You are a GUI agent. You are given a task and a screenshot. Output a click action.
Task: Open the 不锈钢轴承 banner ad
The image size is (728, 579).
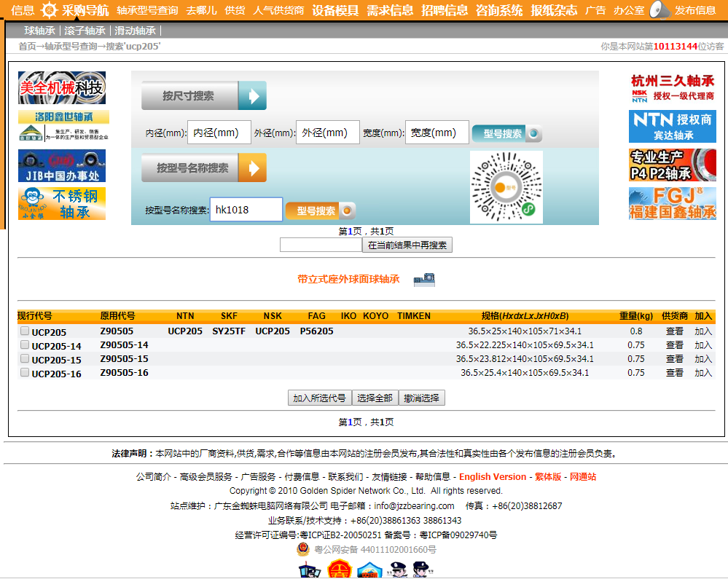tap(62, 204)
